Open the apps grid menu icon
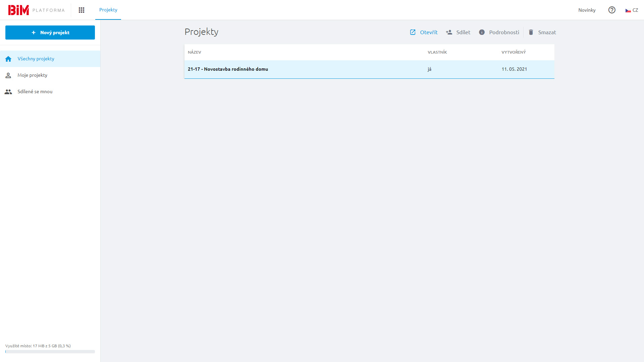 pos(82,10)
